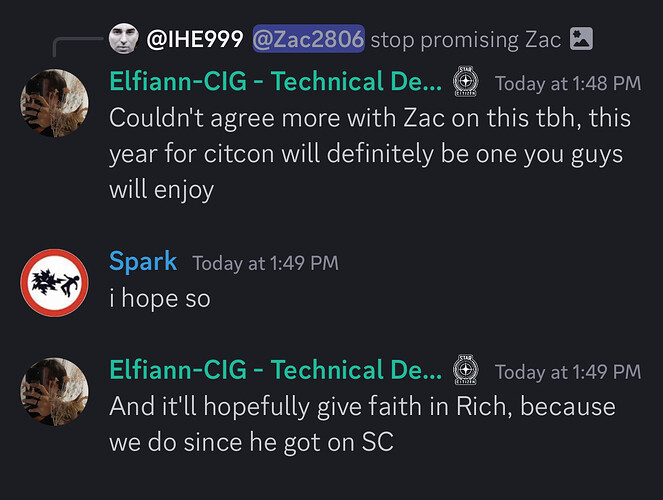Open the Elfiann-CIG username on the "faith in Rich" message
The image size is (663, 500).
point(276,370)
